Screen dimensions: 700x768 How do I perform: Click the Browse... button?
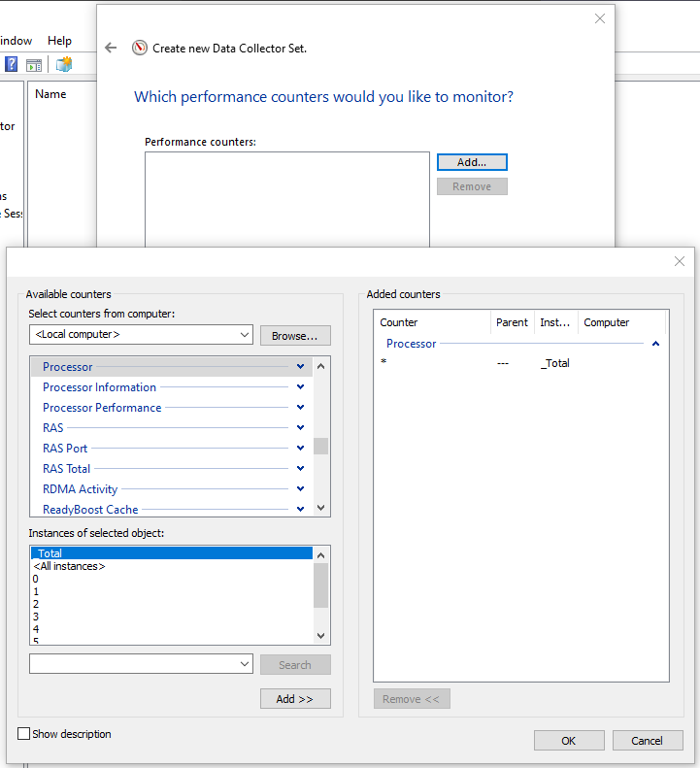tap(295, 336)
